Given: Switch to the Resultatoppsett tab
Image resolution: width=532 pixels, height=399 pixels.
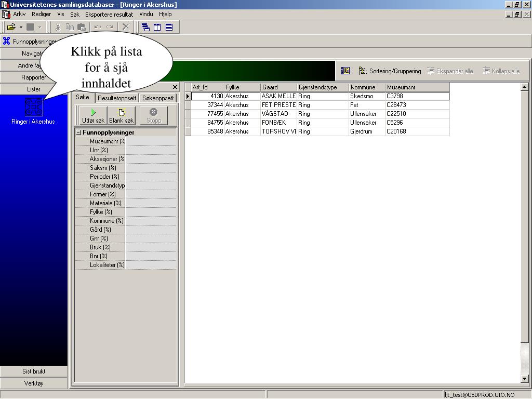Looking at the screenshot, I should [117, 98].
